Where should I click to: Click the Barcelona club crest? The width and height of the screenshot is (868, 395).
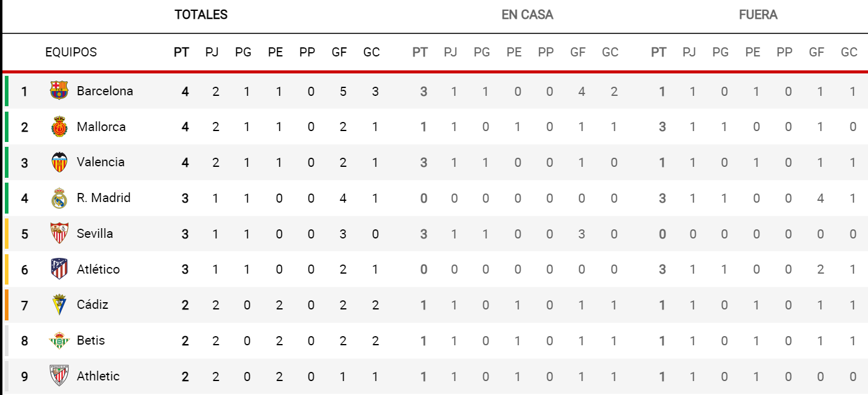click(59, 91)
